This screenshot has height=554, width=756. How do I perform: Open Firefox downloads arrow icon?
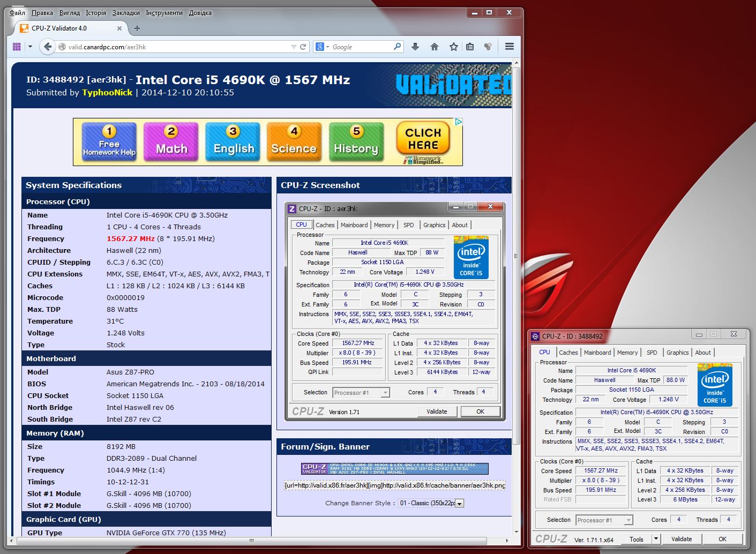click(x=415, y=47)
